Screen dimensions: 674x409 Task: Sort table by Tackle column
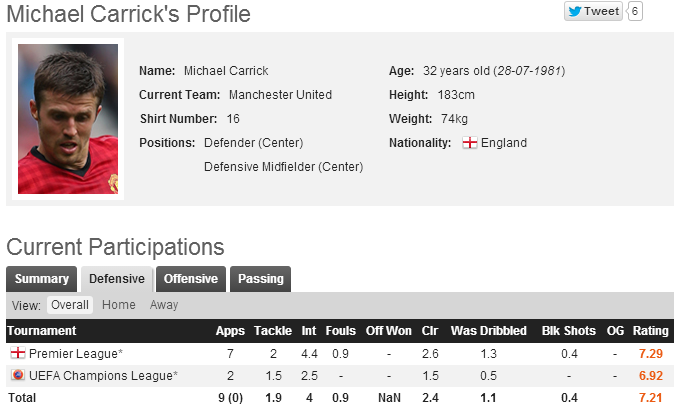(x=273, y=331)
